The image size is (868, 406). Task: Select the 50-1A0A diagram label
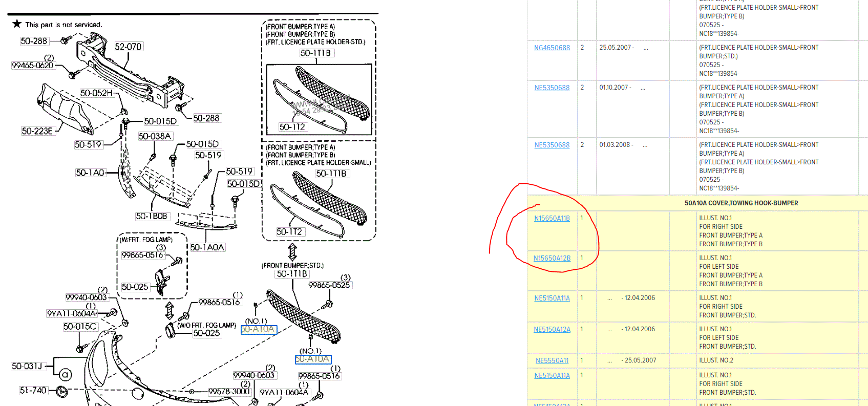pyautogui.click(x=207, y=247)
